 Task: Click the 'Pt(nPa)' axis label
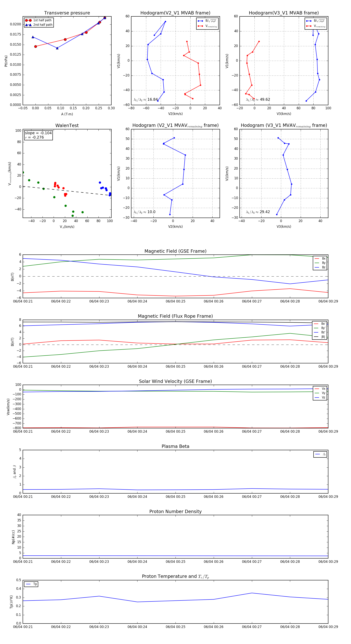(x=6, y=61)
